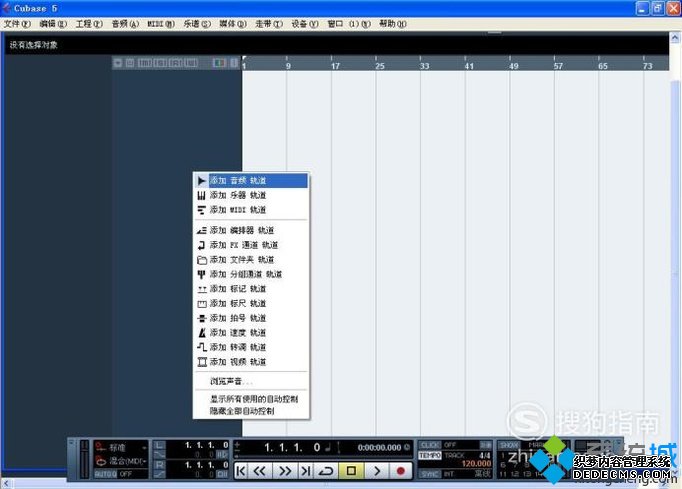This screenshot has width=682, height=489.
Task: Open the 标准 record mode dropdown
Action: 121,447
